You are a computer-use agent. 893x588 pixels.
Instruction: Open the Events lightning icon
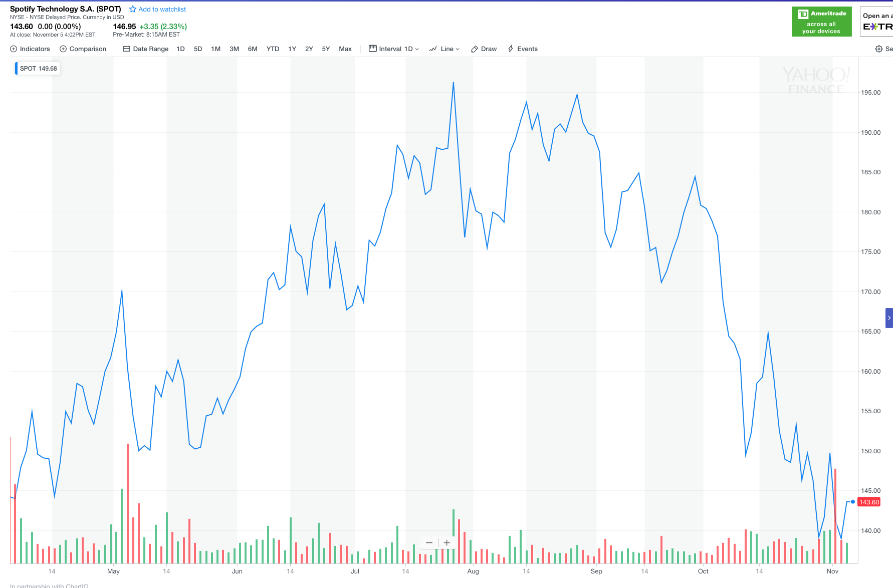(511, 49)
